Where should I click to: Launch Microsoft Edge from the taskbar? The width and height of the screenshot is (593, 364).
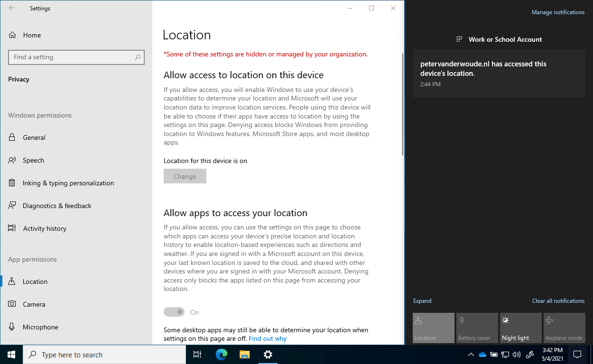click(x=221, y=354)
